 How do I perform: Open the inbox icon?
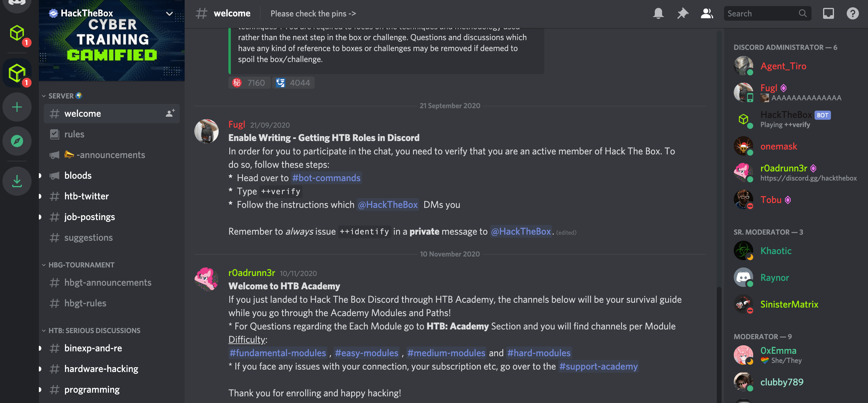click(x=828, y=13)
